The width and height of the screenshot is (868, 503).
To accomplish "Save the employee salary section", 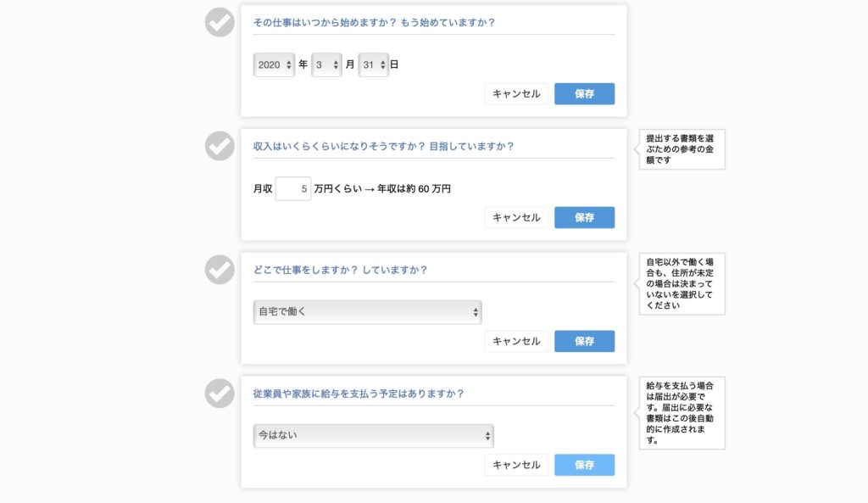I will [585, 464].
